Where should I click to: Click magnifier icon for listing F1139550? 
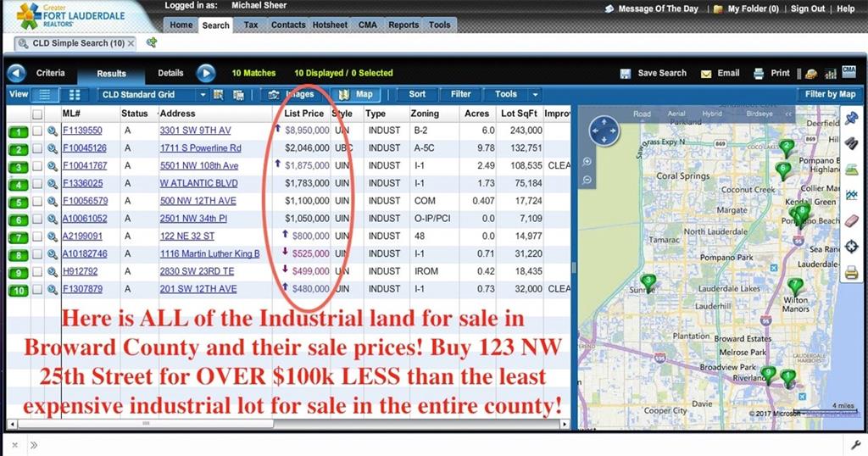[x=52, y=131]
